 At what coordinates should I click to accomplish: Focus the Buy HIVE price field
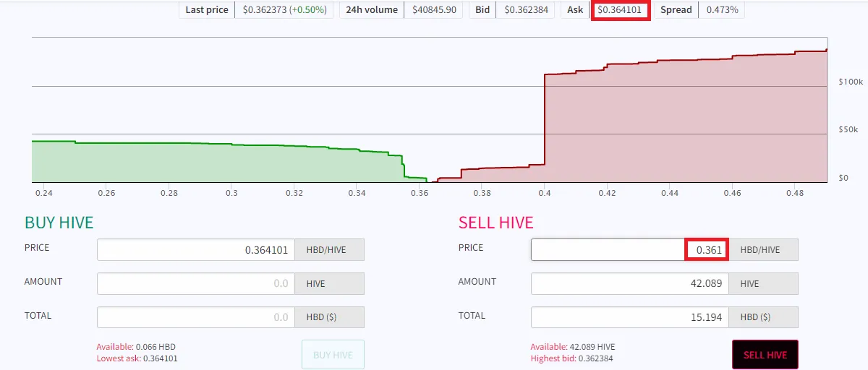(x=196, y=250)
